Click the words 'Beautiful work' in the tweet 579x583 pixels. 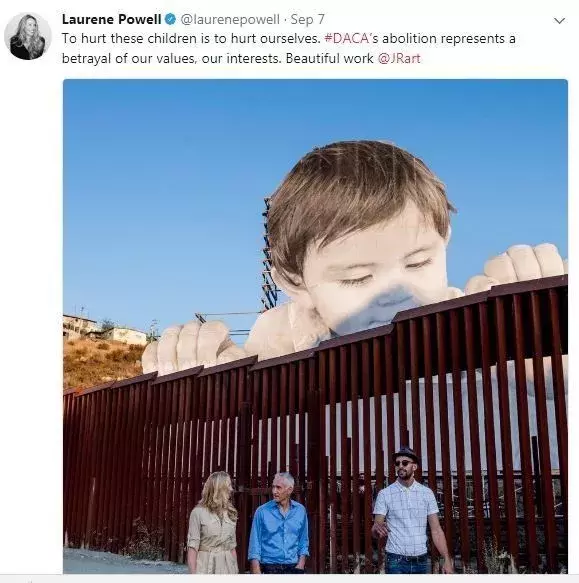[329, 58]
